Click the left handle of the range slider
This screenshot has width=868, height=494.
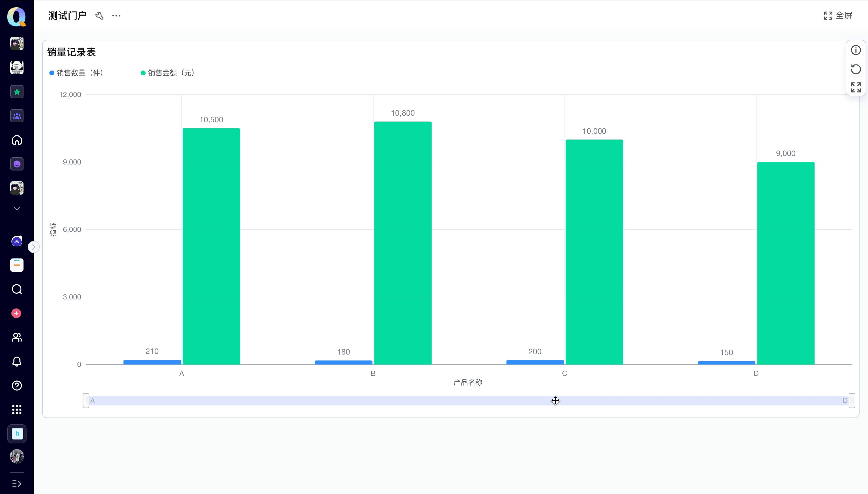[86, 401]
